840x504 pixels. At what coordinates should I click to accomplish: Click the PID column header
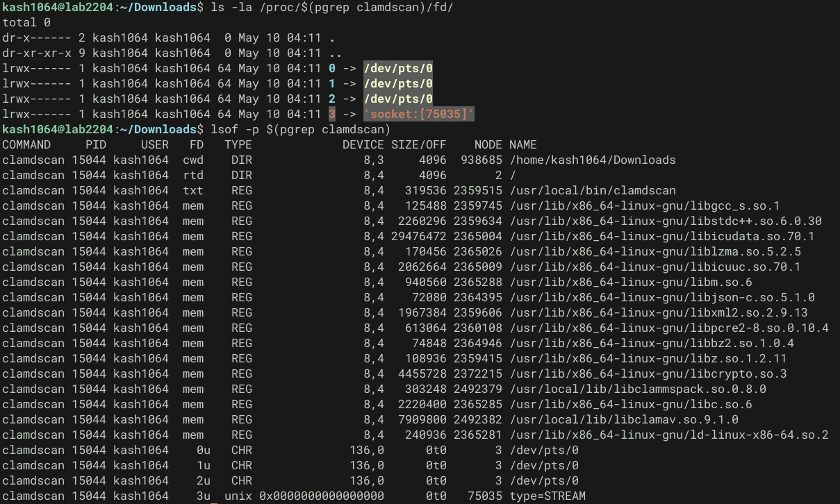96,144
